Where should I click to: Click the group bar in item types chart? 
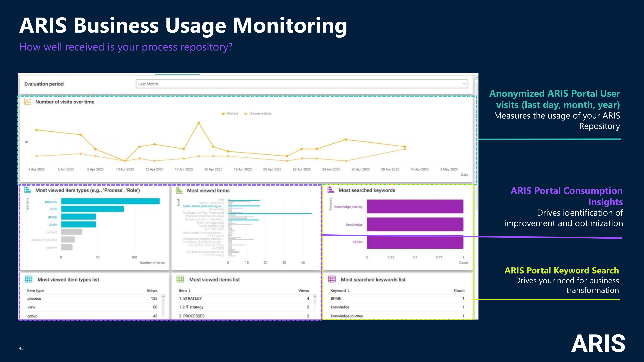click(x=79, y=217)
